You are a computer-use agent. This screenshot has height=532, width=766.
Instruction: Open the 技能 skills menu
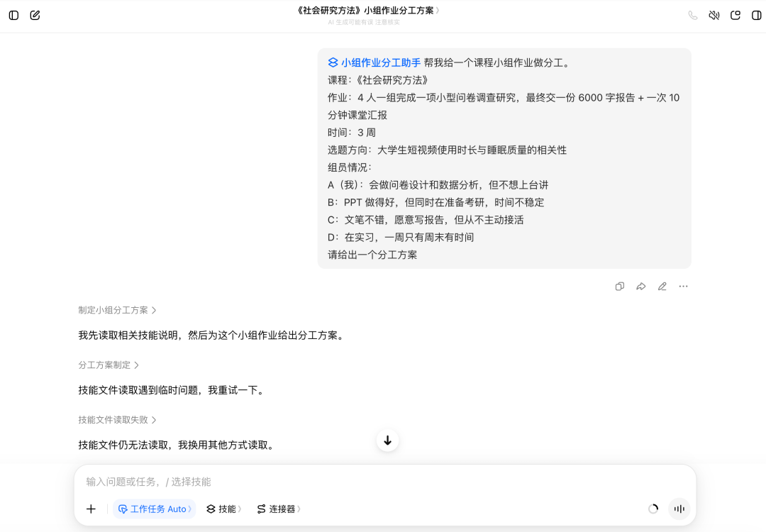[x=223, y=509]
